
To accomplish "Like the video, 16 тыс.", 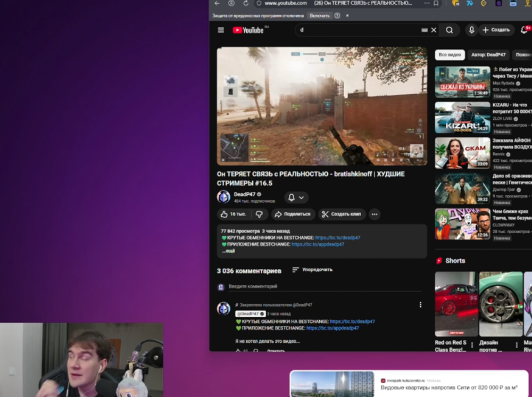I will (x=234, y=214).
